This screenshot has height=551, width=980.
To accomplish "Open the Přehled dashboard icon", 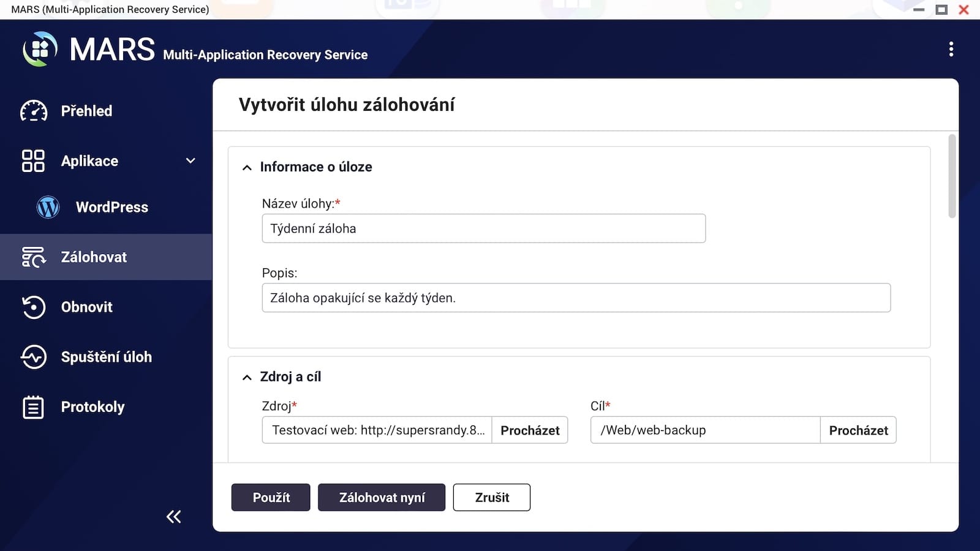I will pyautogui.click(x=34, y=111).
